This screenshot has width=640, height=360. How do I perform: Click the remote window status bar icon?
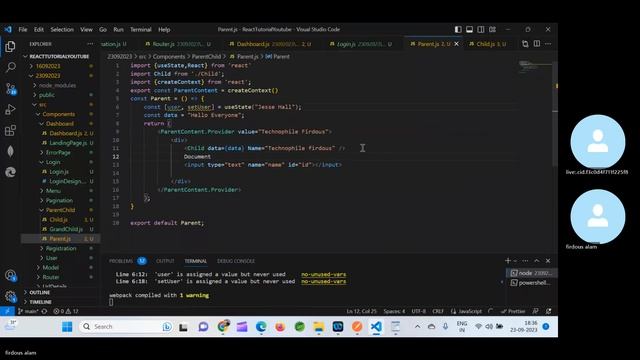7,311
